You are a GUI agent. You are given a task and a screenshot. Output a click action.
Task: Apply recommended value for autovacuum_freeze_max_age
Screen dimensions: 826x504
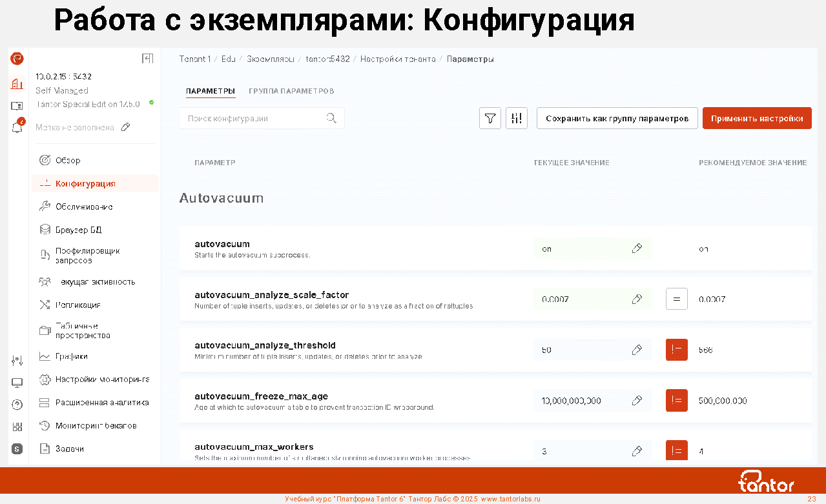677,401
